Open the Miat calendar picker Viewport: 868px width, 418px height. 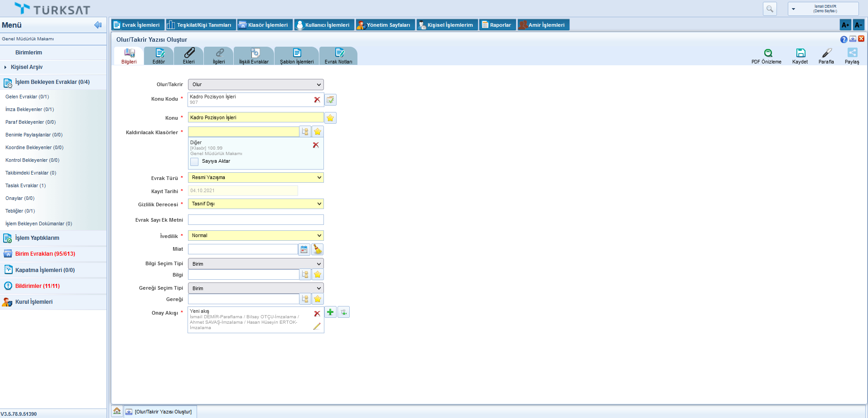tap(304, 249)
